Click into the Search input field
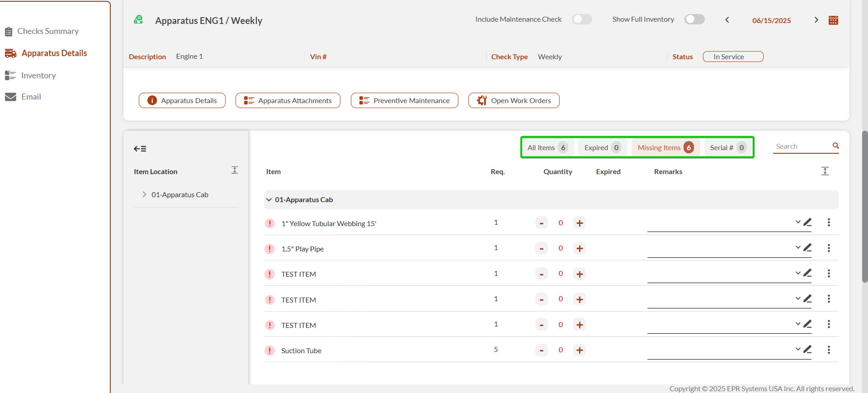The width and height of the screenshot is (868, 393). (801, 147)
